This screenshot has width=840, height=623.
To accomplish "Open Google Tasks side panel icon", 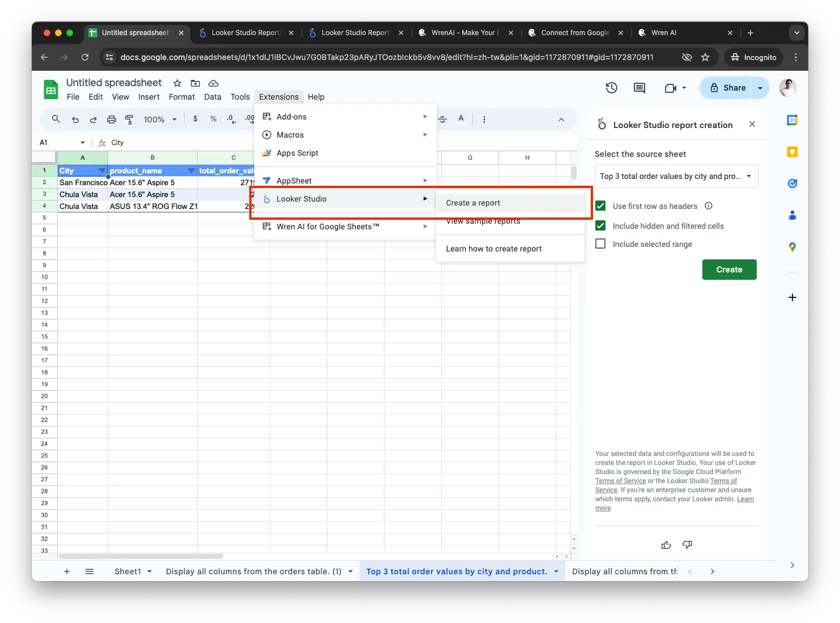I will [792, 184].
